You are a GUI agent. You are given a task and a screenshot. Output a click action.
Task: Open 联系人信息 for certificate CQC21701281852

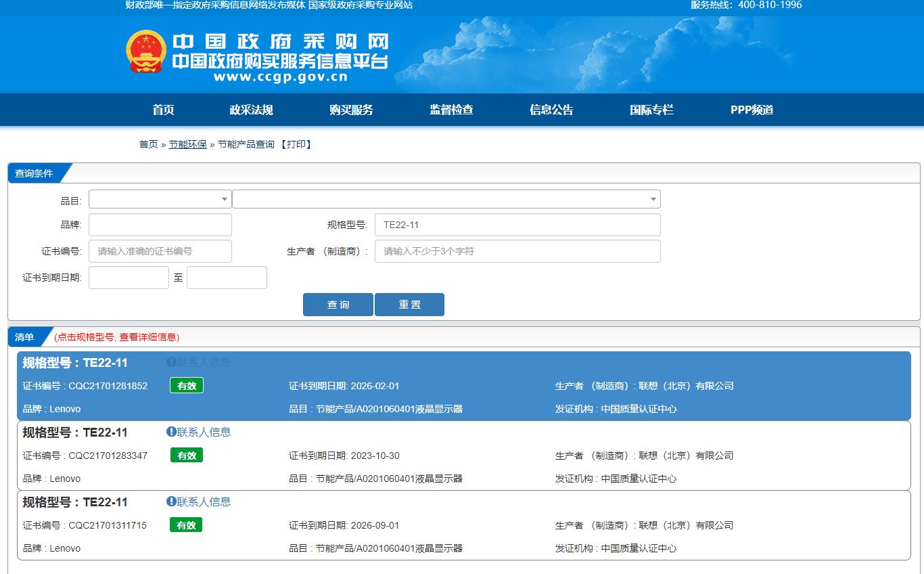coord(204,362)
